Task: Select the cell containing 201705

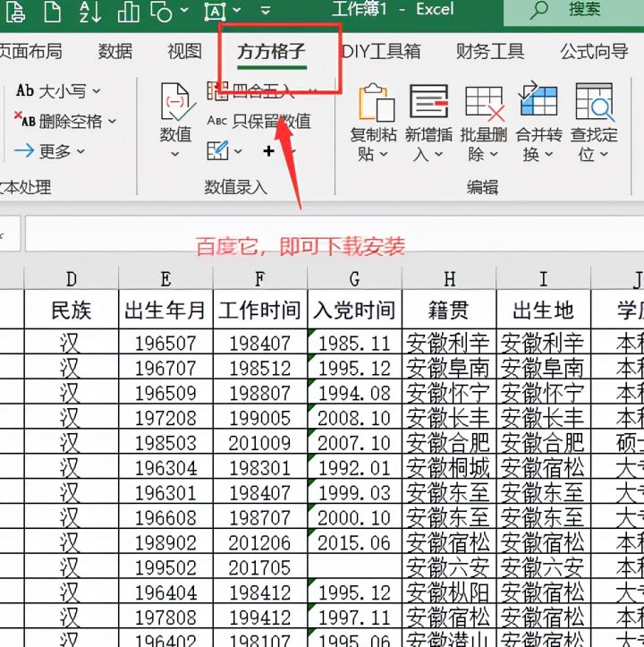Action: pos(260,566)
